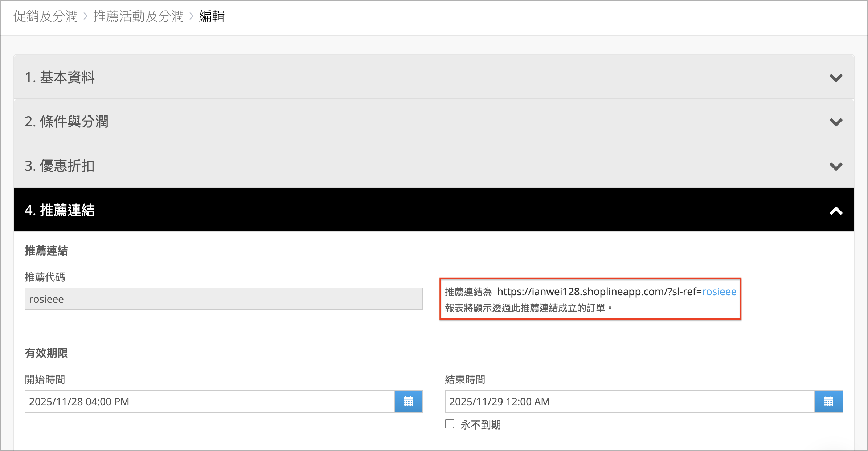This screenshot has width=868, height=451.
Task: Open the 3. 優惠折扣 accordion header
Action: click(x=434, y=166)
